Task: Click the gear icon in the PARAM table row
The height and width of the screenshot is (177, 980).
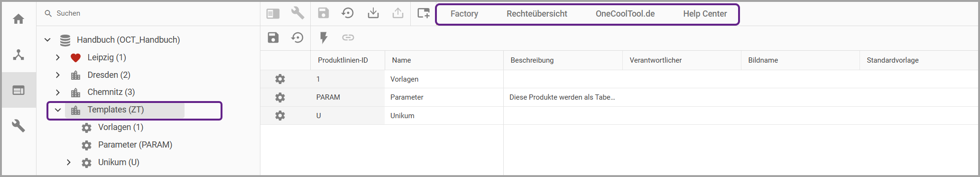Action: (280, 97)
